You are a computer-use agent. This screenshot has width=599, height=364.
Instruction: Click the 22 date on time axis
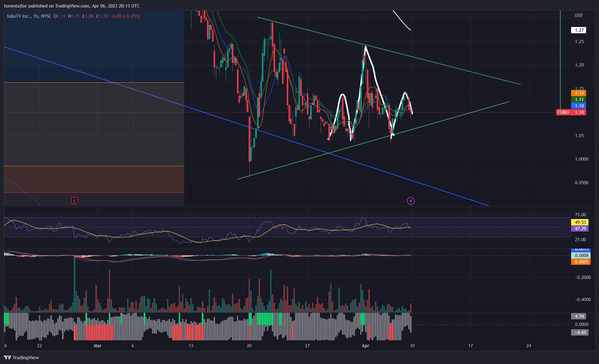click(x=39, y=345)
